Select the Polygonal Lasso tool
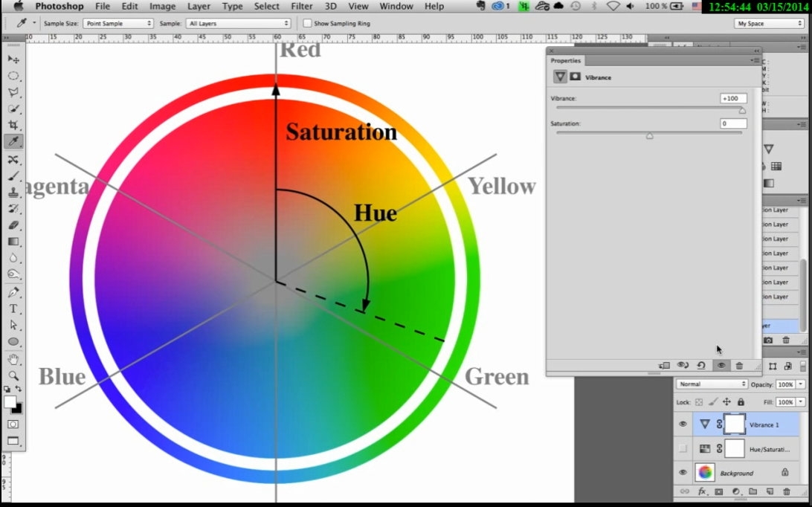 [x=13, y=92]
